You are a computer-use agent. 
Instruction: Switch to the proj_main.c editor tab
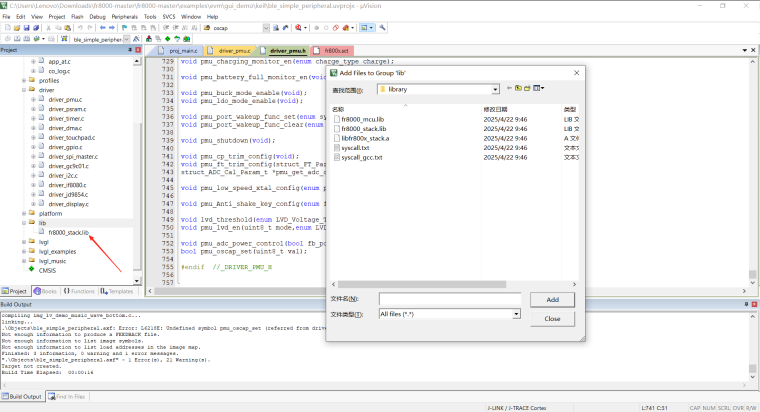[181, 50]
